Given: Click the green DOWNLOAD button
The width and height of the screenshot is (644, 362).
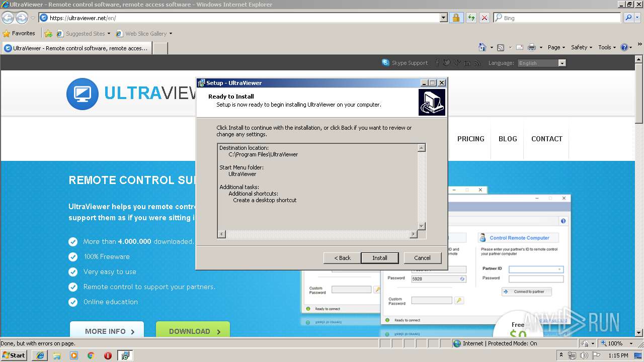Looking at the screenshot, I should pos(193,330).
